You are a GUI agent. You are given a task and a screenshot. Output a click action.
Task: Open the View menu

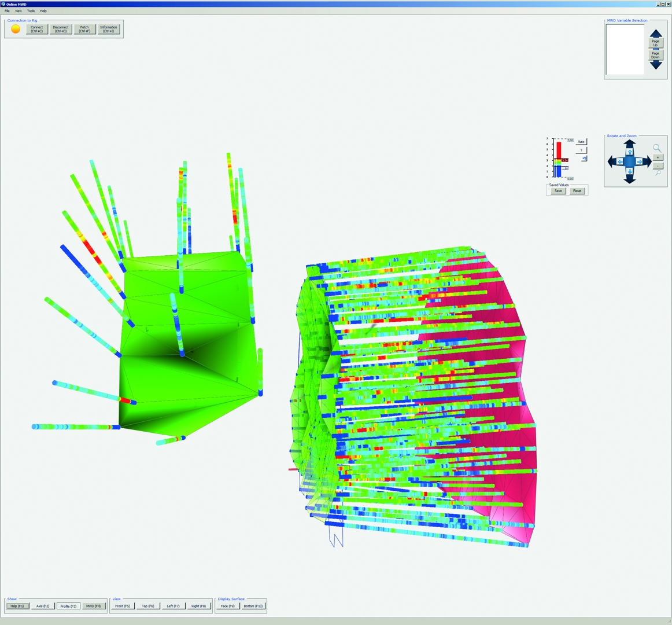(18, 10)
